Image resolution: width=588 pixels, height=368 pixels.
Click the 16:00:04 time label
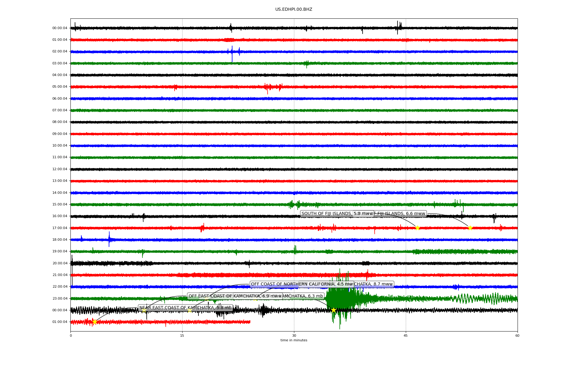point(60,216)
